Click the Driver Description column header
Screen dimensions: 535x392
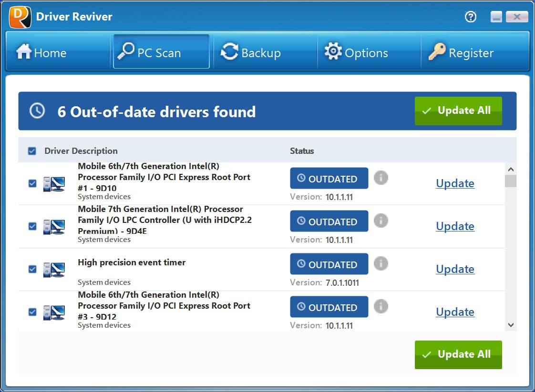tap(81, 151)
